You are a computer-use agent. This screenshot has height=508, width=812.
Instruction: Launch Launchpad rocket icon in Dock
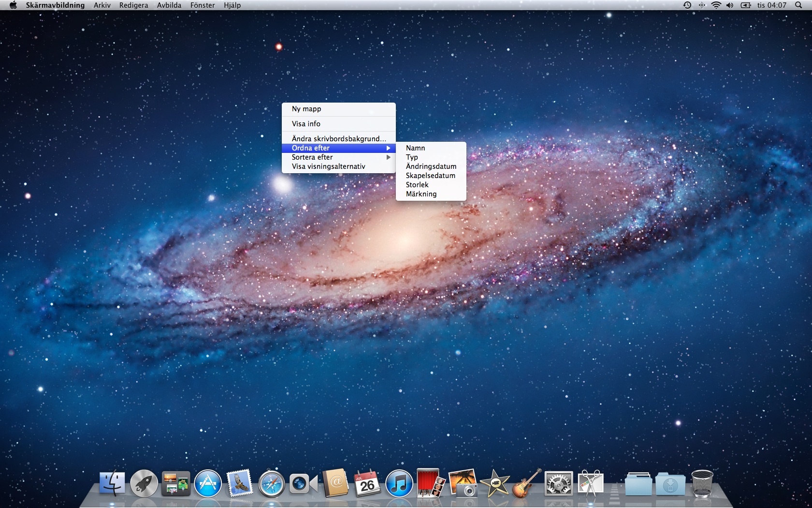click(144, 483)
